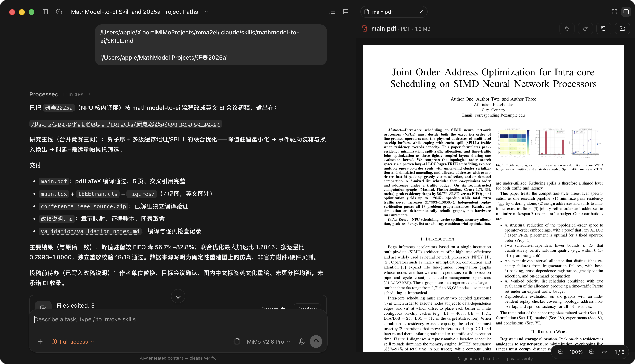Click the 改稿说明.md file name
The image size is (635, 364).
click(x=57, y=219)
